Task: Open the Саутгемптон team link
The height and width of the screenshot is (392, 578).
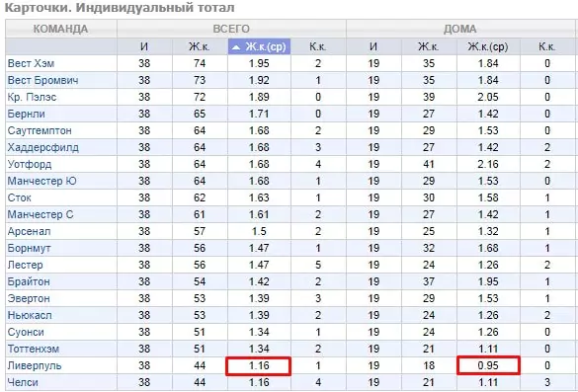Action: click(40, 130)
